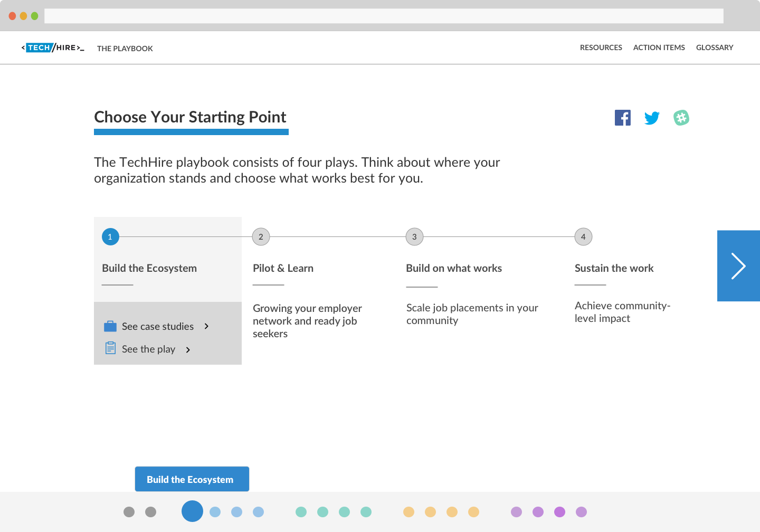Screen dimensions: 760x532
Task: Jump to first teal progress dot
Action: point(301,512)
